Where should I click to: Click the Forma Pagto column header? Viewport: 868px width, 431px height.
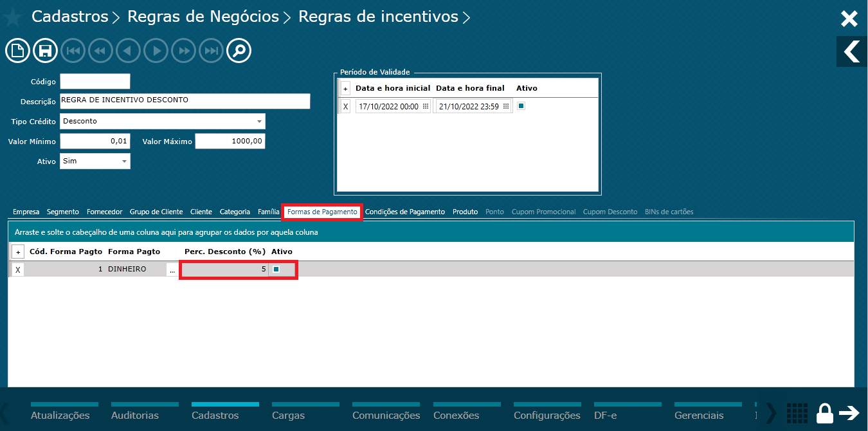[134, 252]
